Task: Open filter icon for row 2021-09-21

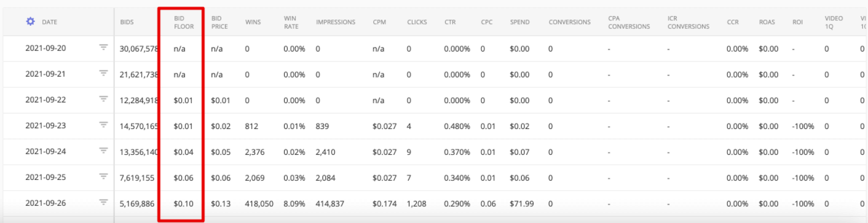Action: (103, 74)
